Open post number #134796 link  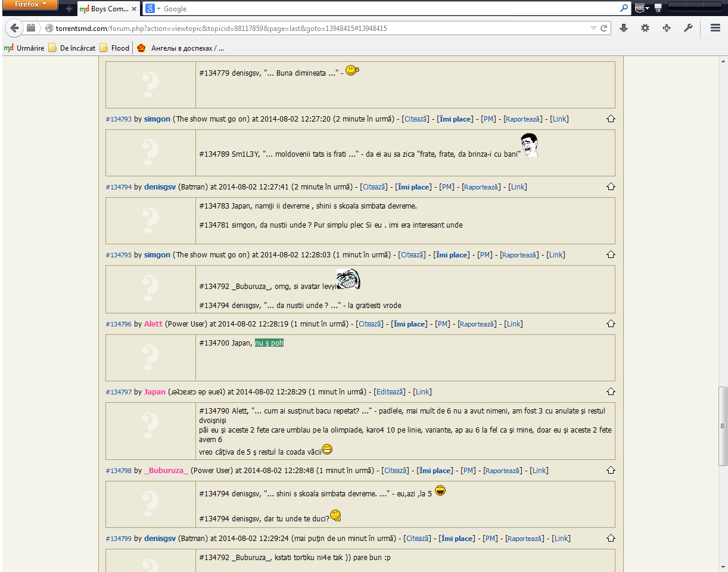(x=119, y=324)
